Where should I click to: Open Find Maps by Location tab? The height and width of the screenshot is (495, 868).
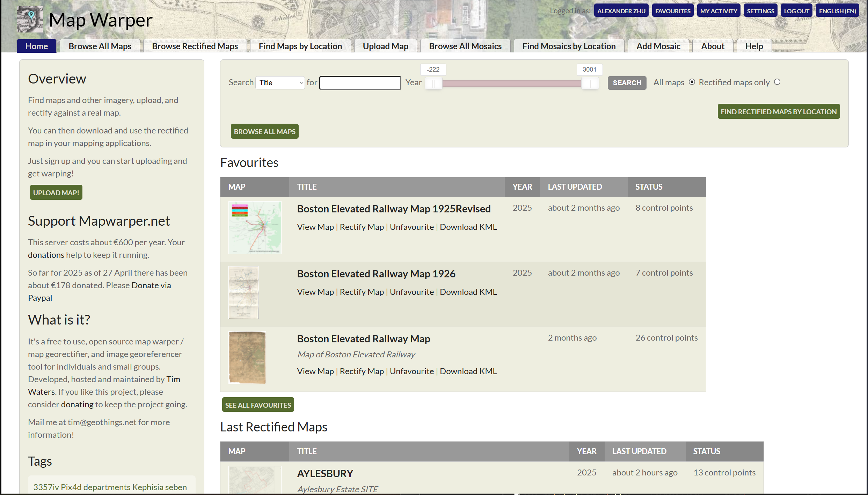pyautogui.click(x=300, y=46)
